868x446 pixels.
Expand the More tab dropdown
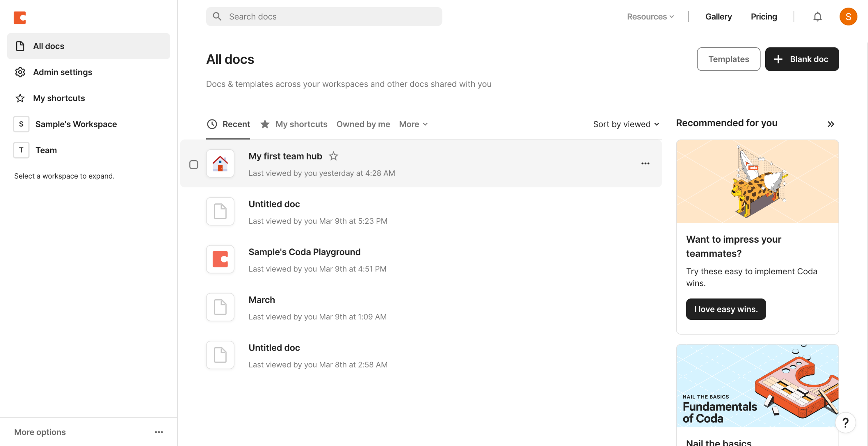(x=413, y=124)
